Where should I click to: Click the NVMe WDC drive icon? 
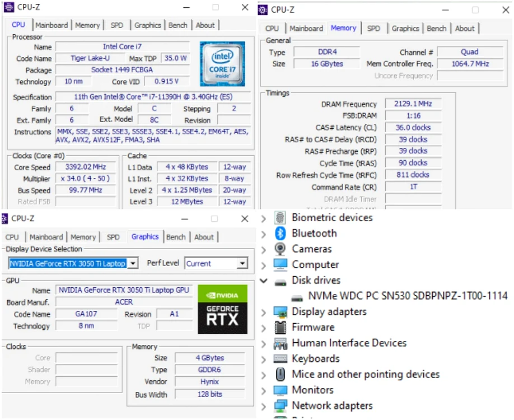[x=297, y=298]
